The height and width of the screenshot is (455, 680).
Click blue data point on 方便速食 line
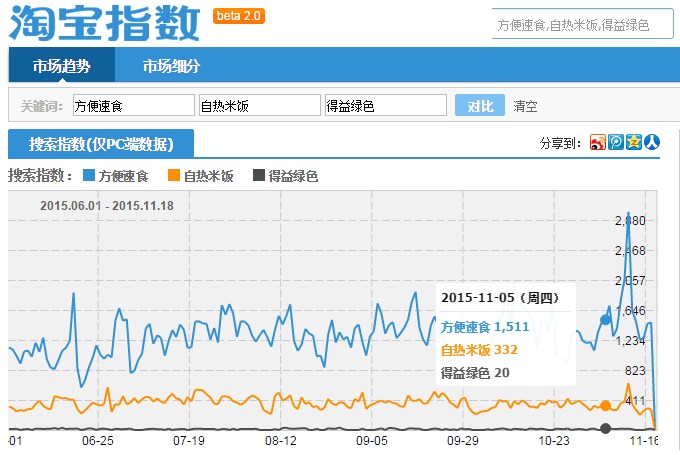click(x=605, y=320)
